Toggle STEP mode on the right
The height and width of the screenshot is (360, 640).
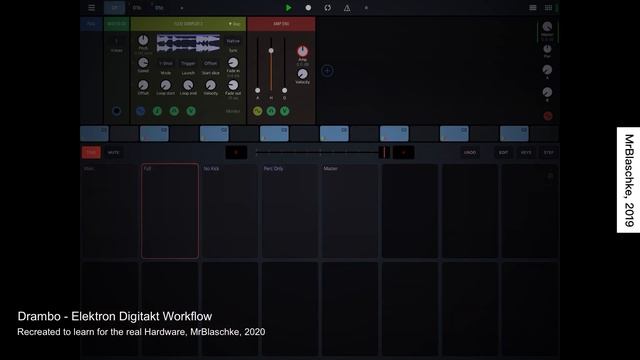click(549, 153)
